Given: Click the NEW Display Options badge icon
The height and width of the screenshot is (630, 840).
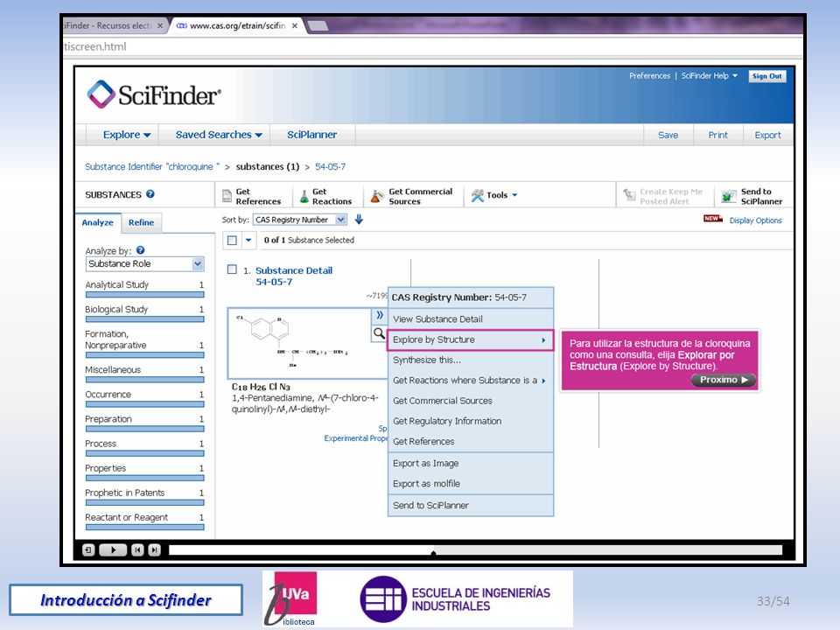Looking at the screenshot, I should [x=712, y=219].
